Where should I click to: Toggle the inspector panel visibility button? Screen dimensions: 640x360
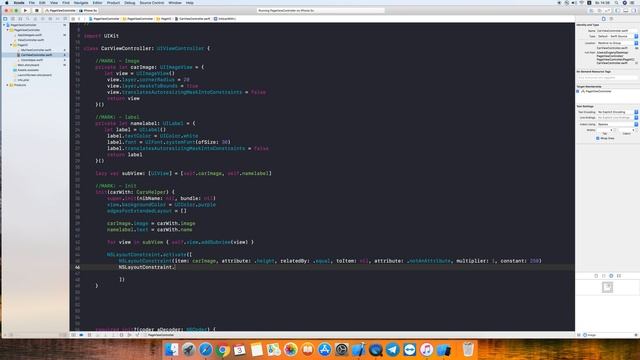coord(633,11)
